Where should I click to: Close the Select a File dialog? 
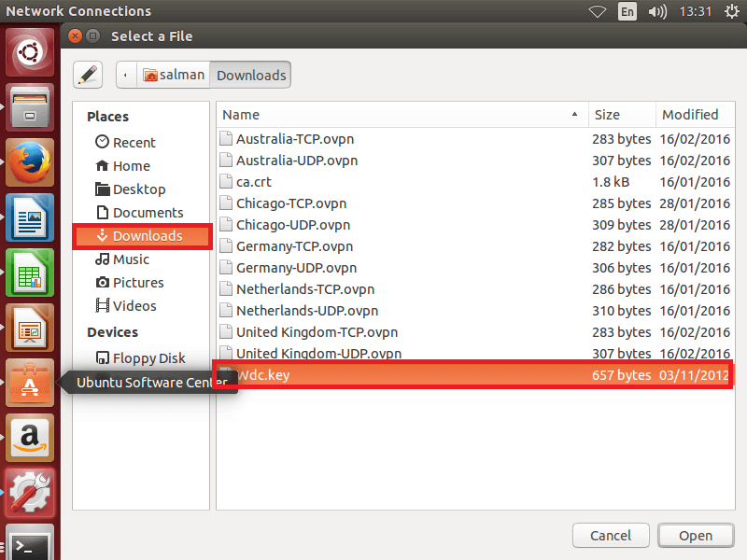(x=76, y=35)
